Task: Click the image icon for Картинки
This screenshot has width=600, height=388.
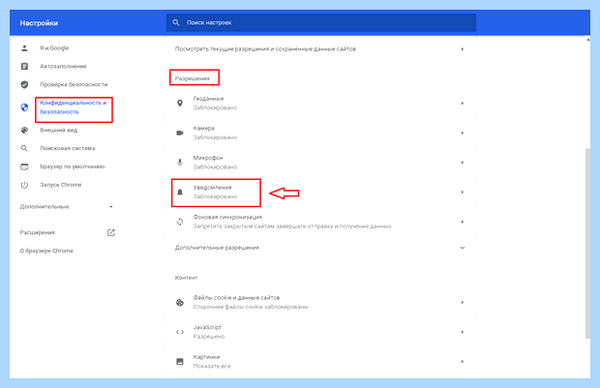Action: point(180,362)
